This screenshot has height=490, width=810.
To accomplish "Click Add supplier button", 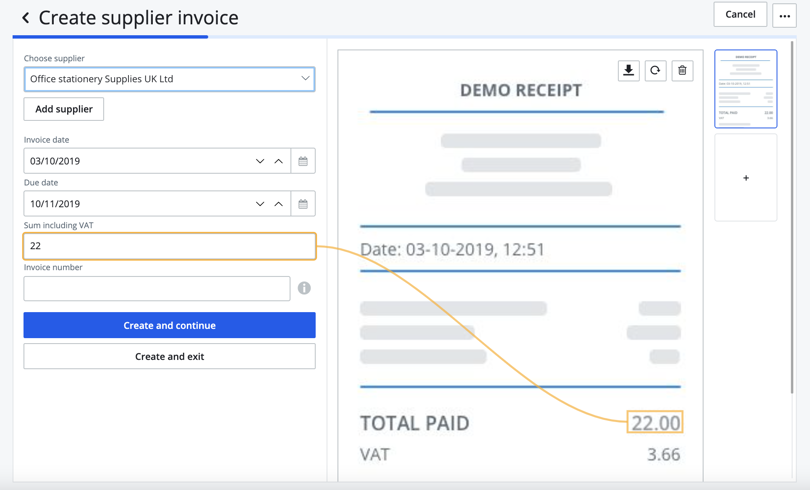I will 64,109.
